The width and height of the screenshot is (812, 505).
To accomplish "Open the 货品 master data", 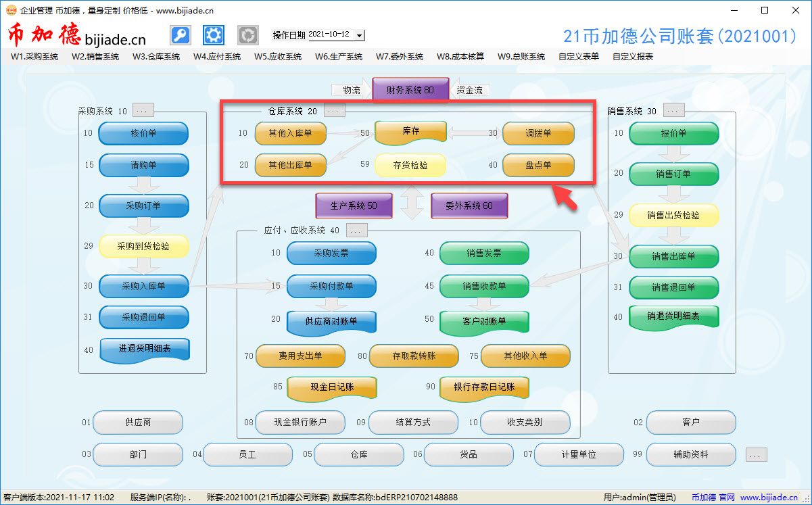I will pos(468,454).
